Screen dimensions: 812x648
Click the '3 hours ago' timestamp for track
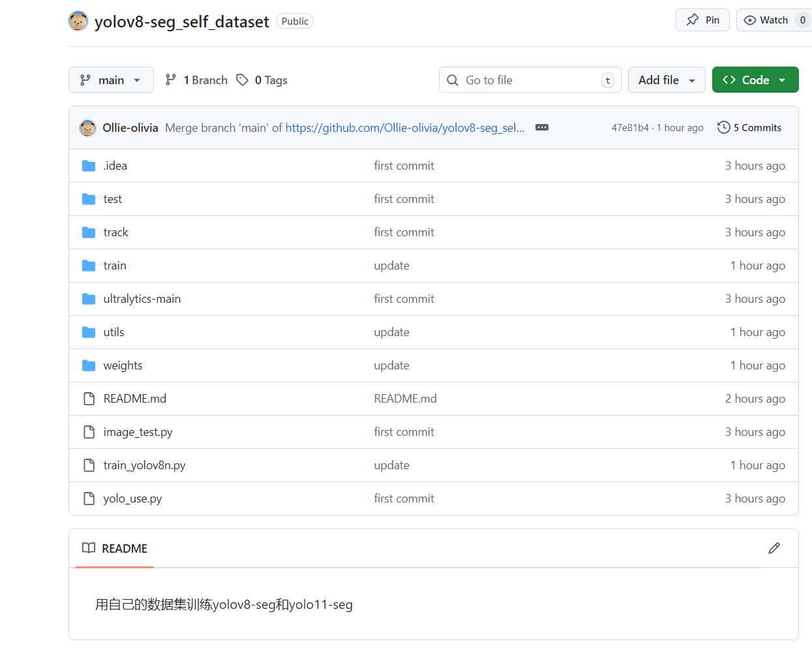point(755,232)
